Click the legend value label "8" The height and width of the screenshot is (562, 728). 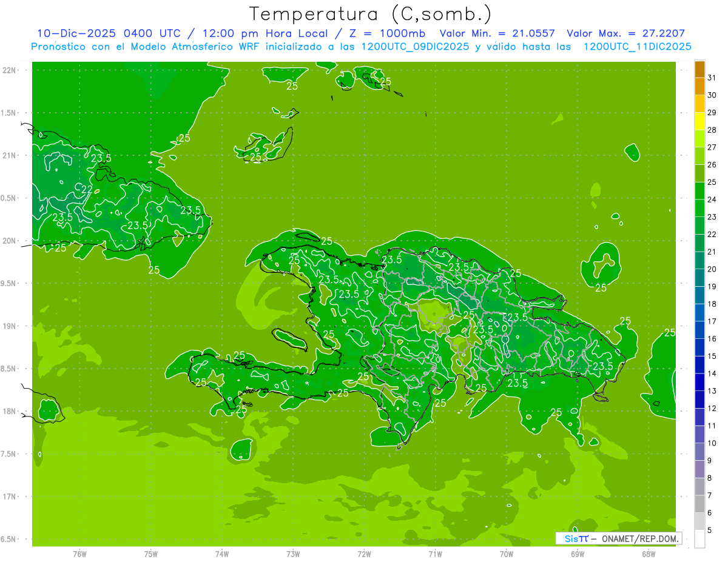710,478
